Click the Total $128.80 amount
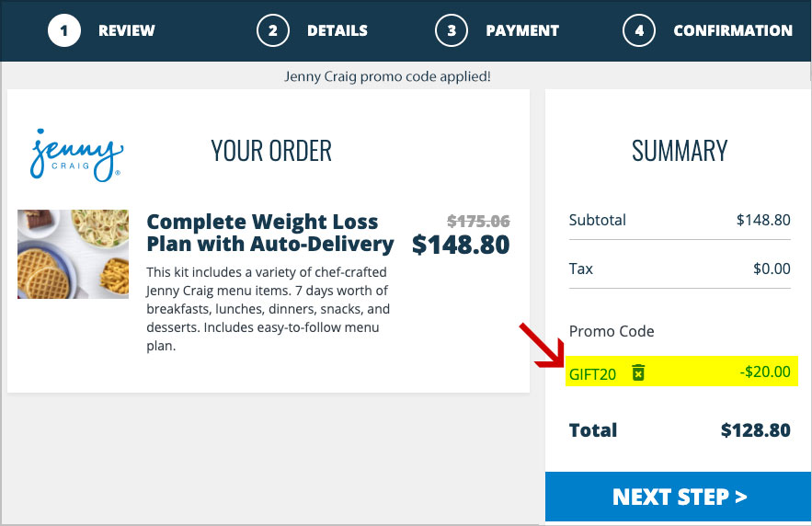This screenshot has width=812, height=526. (x=756, y=430)
